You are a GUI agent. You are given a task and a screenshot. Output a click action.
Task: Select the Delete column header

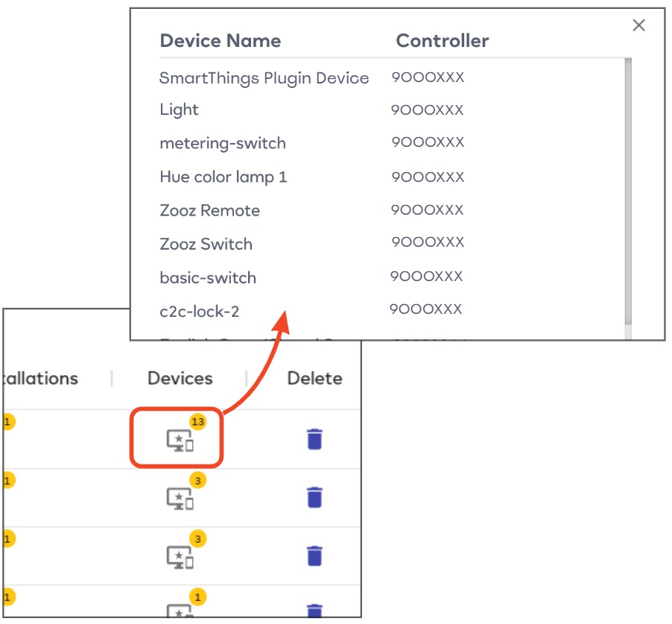pyautogui.click(x=314, y=378)
